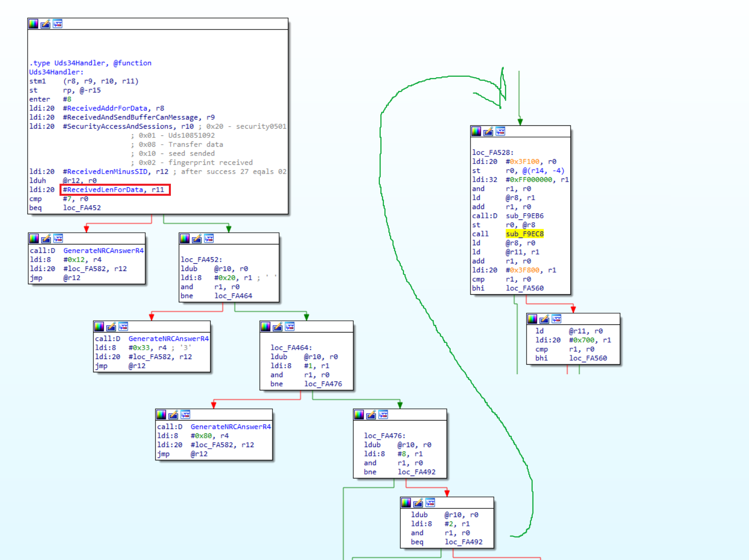Click the pencil icon on the #0x12 NRC block
749x560 pixels.
coord(46,238)
